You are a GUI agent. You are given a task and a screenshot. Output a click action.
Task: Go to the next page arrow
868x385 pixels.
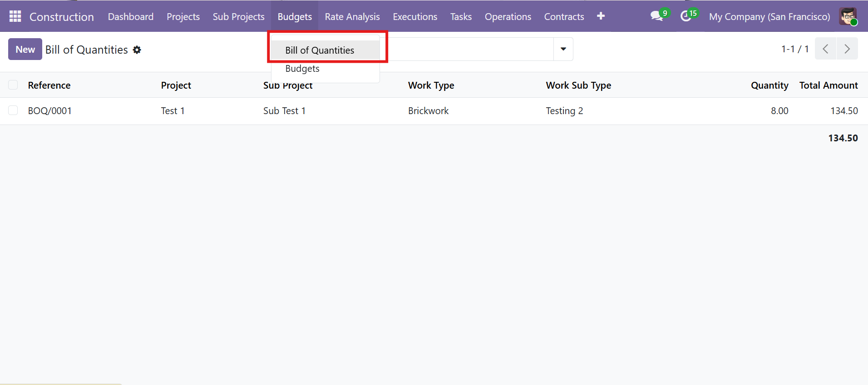[x=847, y=49]
